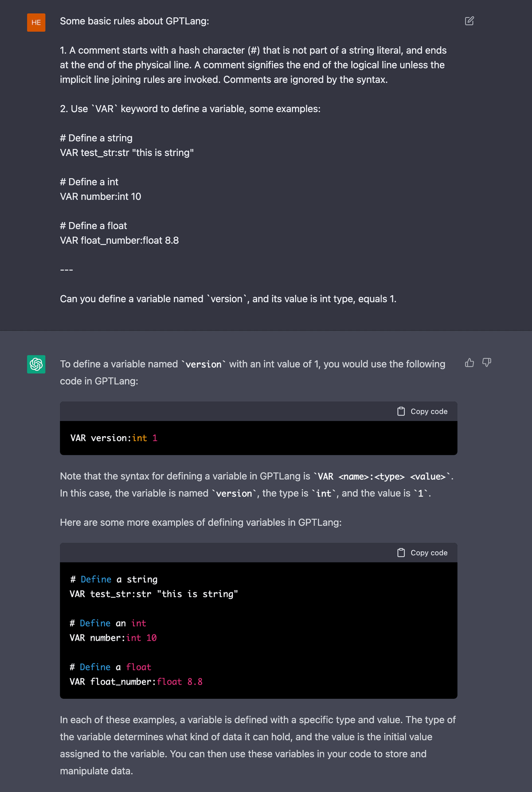Viewport: 532px width, 792px height.
Task: Click the '# Define a float' comment in code block
Action: point(110,667)
